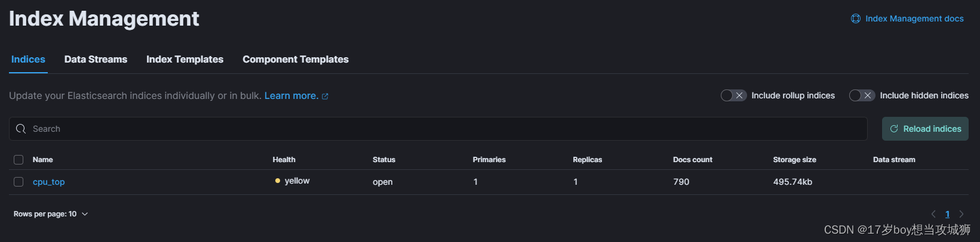Check the cpu_top row checkbox

(x=19, y=182)
